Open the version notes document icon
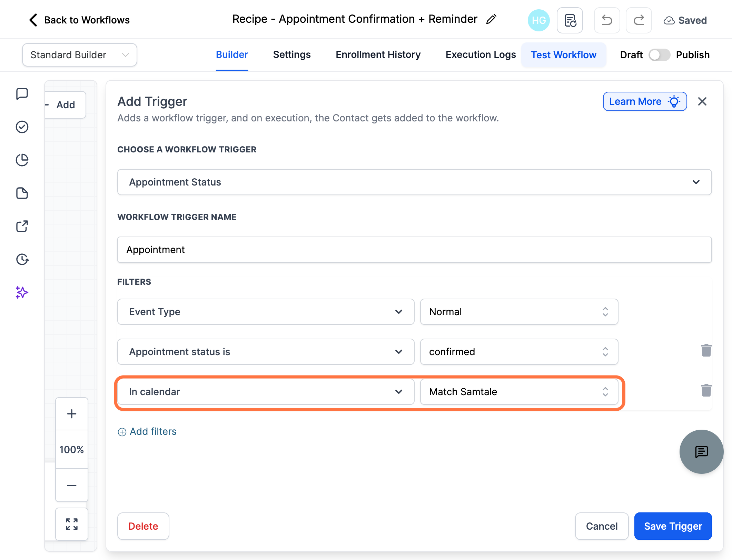Image resolution: width=732 pixels, height=560 pixels. (570, 20)
